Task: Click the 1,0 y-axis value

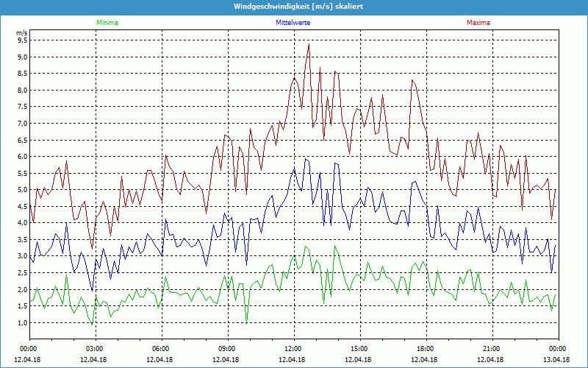Action: [23, 322]
